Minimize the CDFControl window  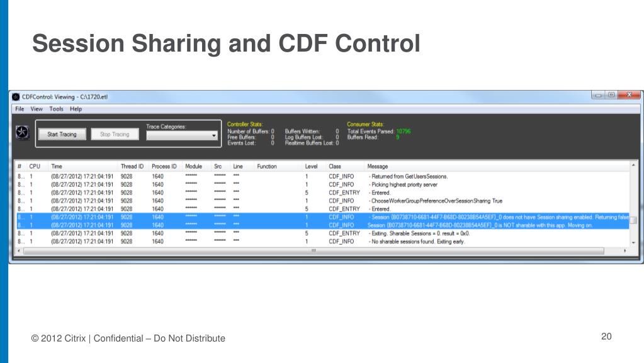tap(599, 95)
